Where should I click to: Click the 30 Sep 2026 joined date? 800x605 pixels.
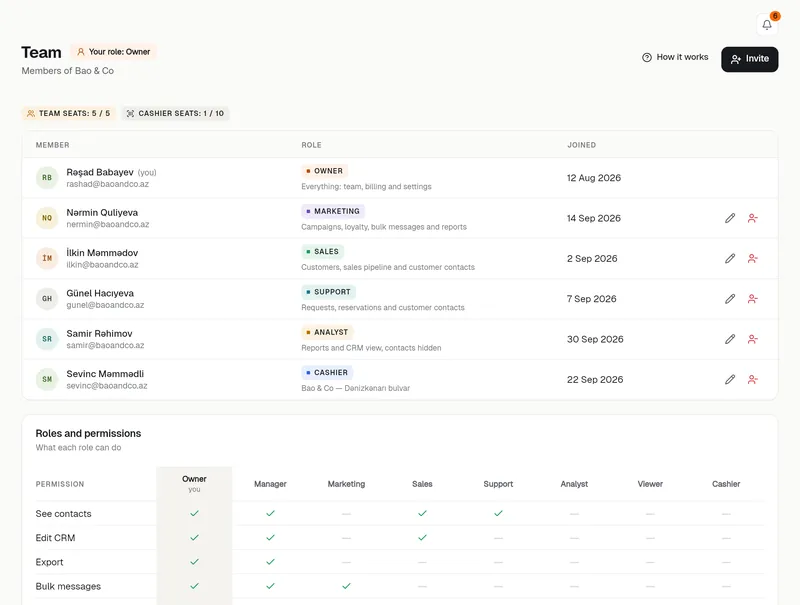(595, 339)
